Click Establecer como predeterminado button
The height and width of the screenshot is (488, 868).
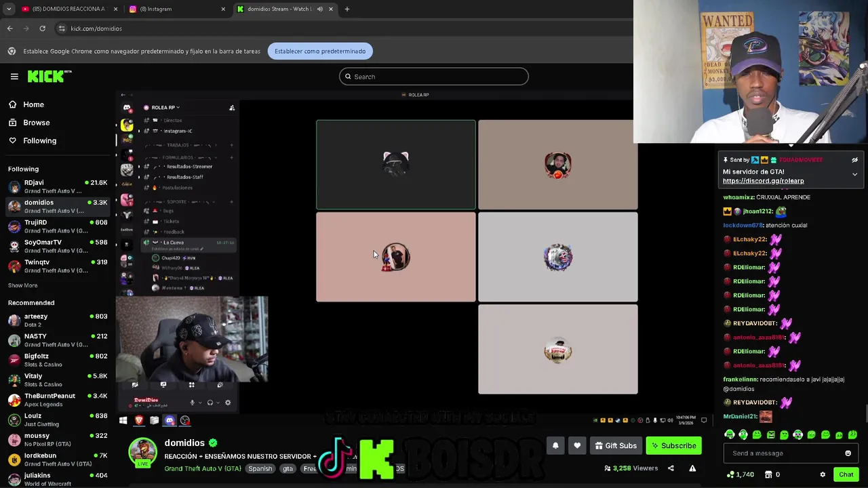(320, 51)
